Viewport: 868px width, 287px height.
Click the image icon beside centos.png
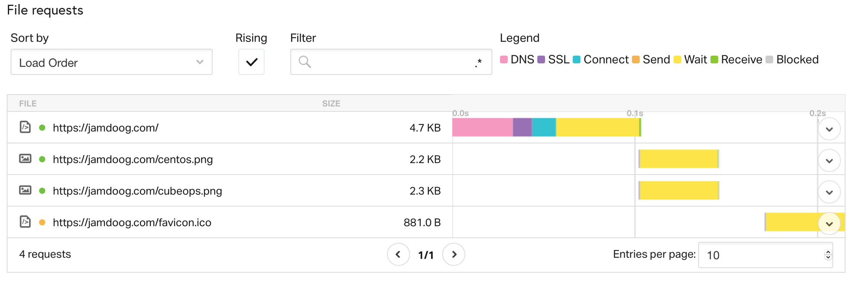click(x=25, y=158)
